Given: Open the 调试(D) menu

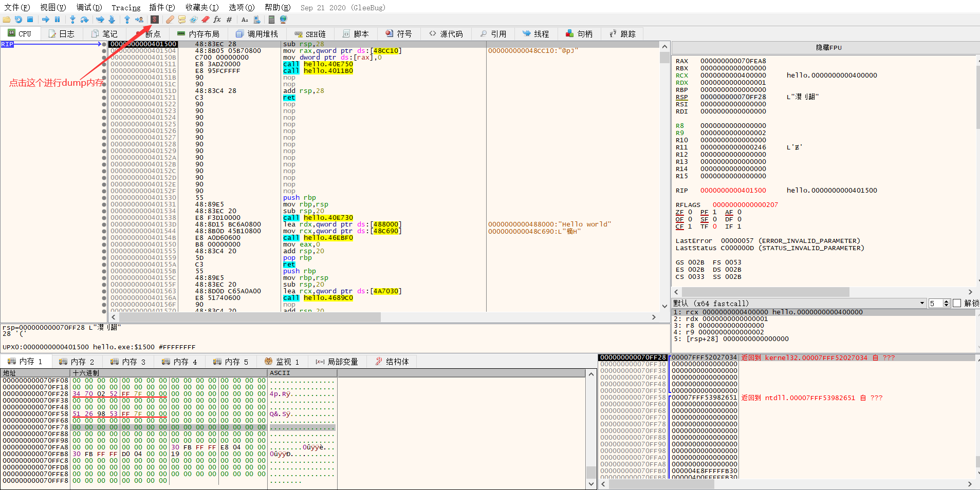Looking at the screenshot, I should (x=89, y=7).
